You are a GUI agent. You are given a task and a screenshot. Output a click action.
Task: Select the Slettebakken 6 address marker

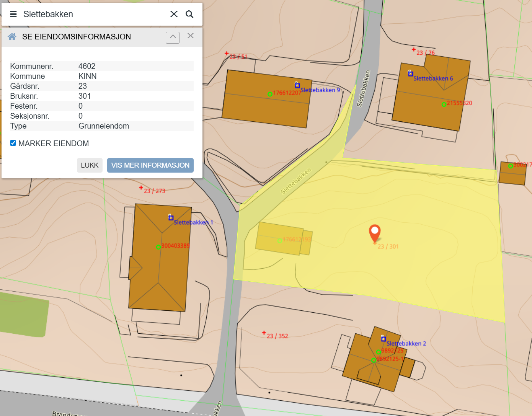[x=410, y=73]
